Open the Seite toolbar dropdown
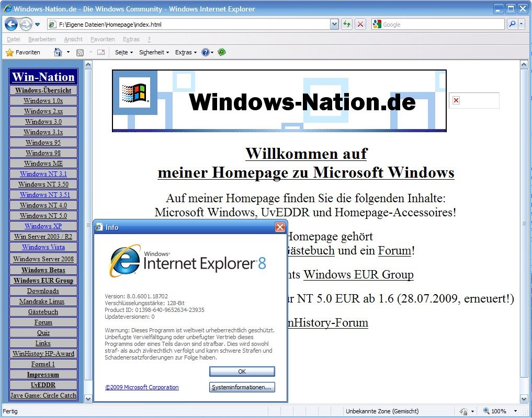 pyautogui.click(x=124, y=52)
